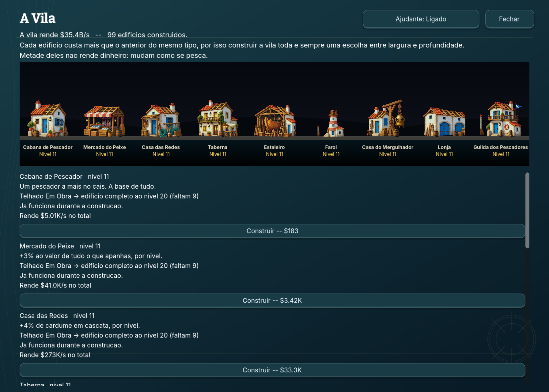Viewport: 549px width, 392px height.
Task: Click the 'Mercado do Peixe nivel 11' list heading
Action: click(x=60, y=246)
